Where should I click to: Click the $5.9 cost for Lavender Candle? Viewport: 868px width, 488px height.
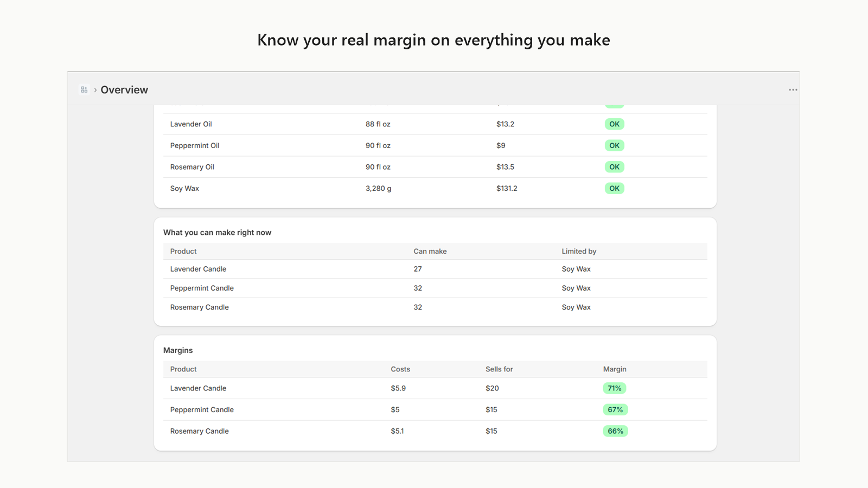(398, 388)
